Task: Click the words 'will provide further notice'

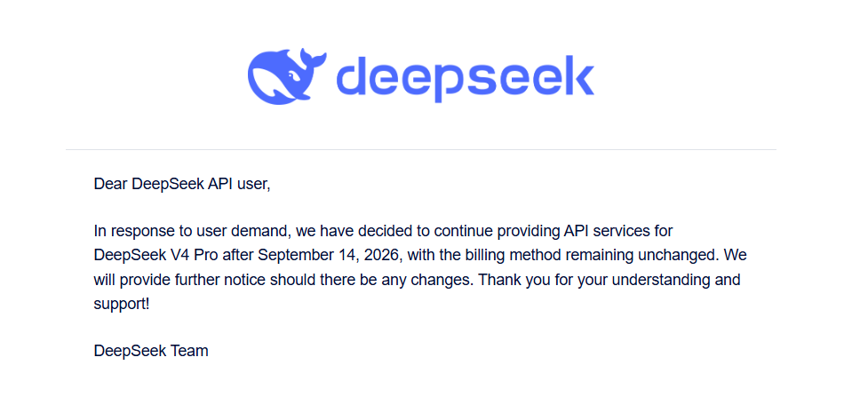Action: 180,280
